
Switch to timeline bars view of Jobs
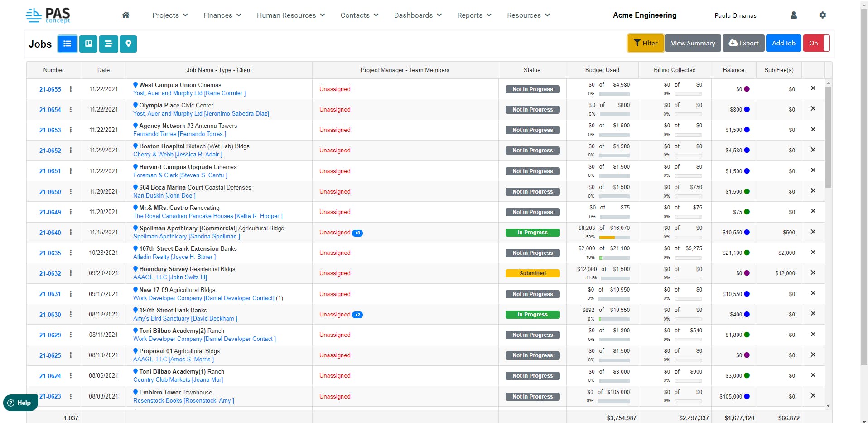coord(108,44)
